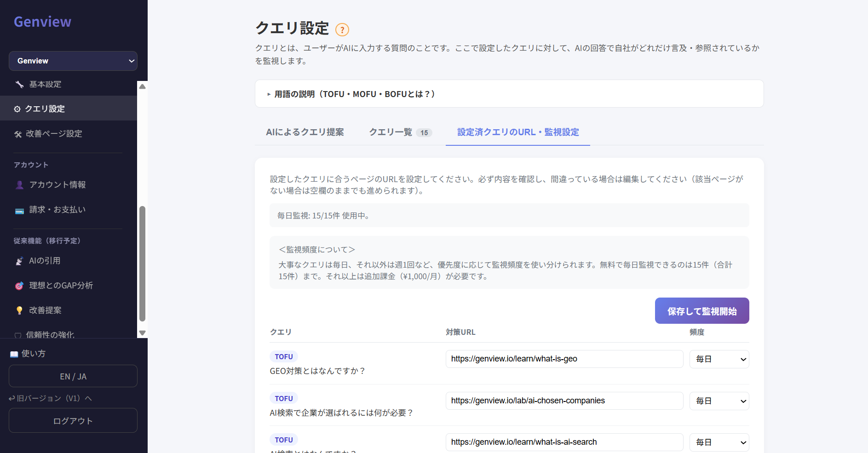
Task: Open クエリ設定 in the sidebar
Action: tap(69, 109)
